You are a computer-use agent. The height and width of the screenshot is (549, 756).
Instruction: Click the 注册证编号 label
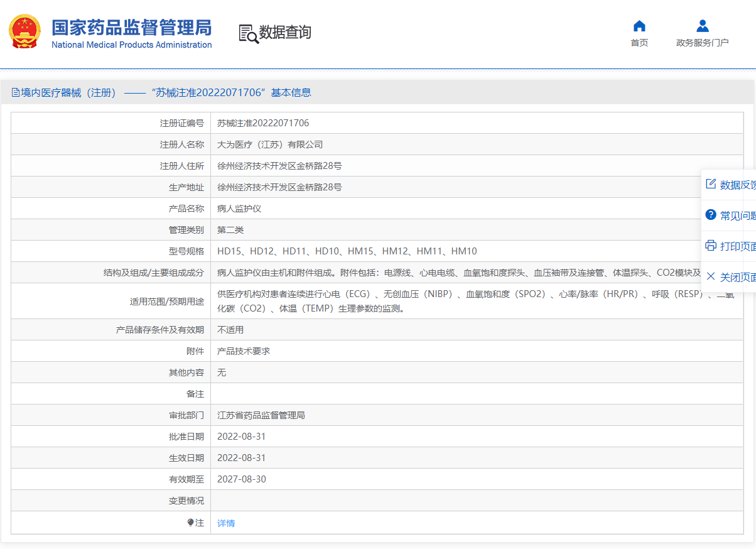pyautogui.click(x=182, y=123)
